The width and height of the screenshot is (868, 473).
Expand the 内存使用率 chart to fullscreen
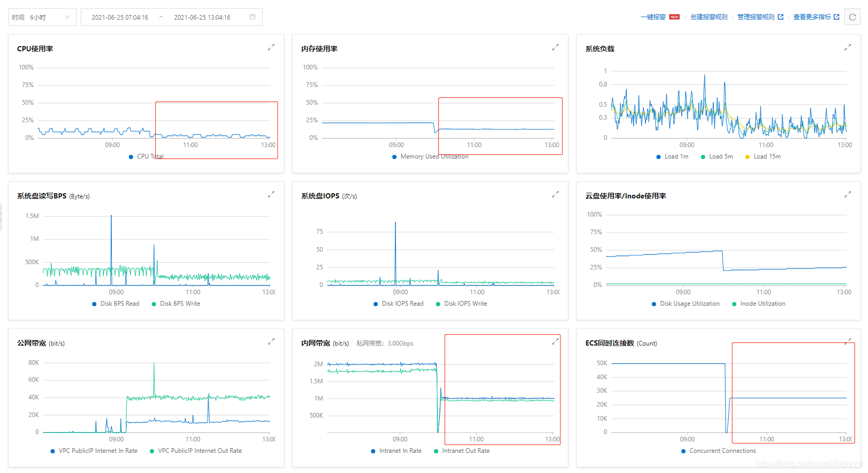[x=555, y=48]
